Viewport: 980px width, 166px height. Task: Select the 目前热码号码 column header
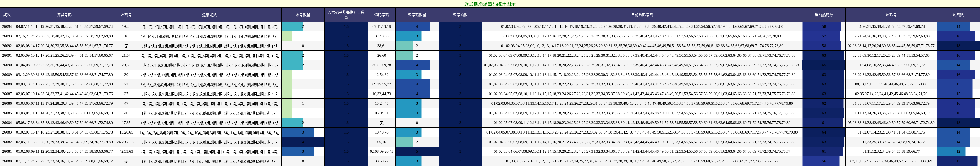coord(642,15)
